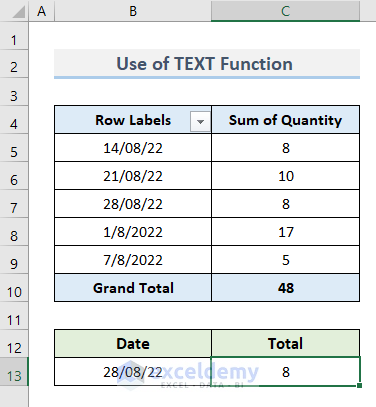The height and width of the screenshot is (407, 376).
Task: Select column C header
Action: (x=285, y=11)
